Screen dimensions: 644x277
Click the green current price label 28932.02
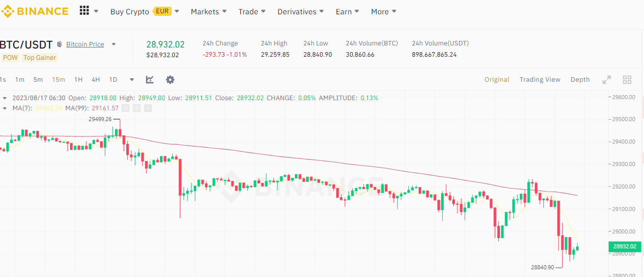click(x=625, y=246)
